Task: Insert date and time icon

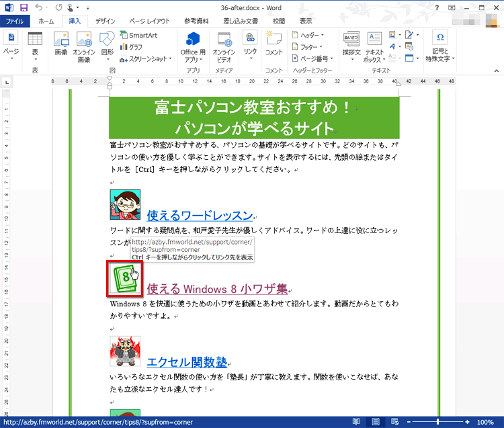Action: pos(409,46)
